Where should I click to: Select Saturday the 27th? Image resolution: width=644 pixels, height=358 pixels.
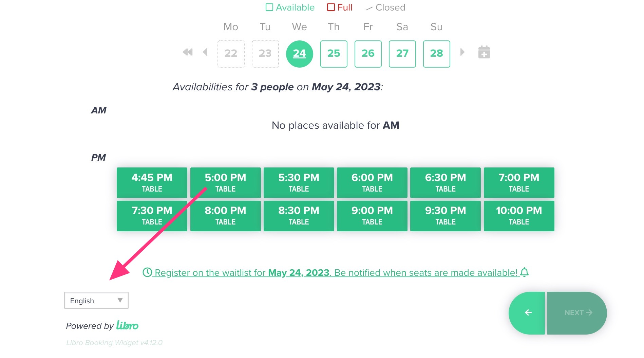pyautogui.click(x=402, y=54)
